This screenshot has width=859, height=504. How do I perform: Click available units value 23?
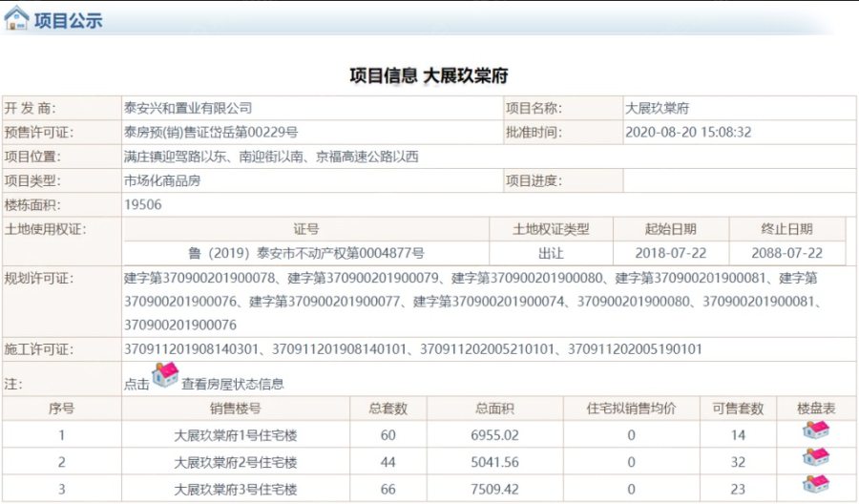(x=738, y=490)
